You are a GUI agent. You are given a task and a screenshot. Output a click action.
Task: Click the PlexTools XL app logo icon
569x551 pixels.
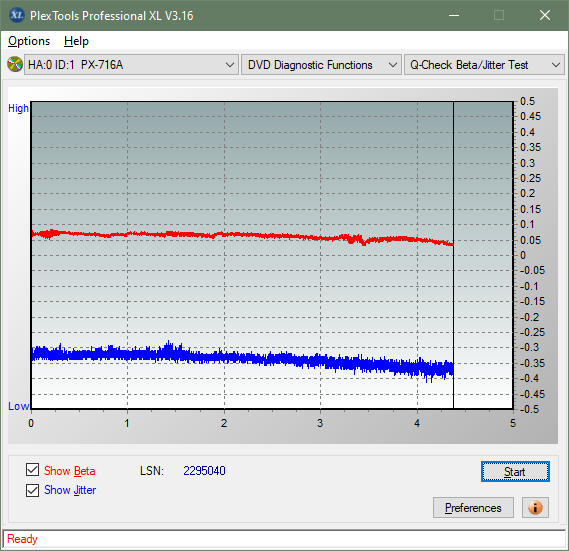tap(16, 15)
